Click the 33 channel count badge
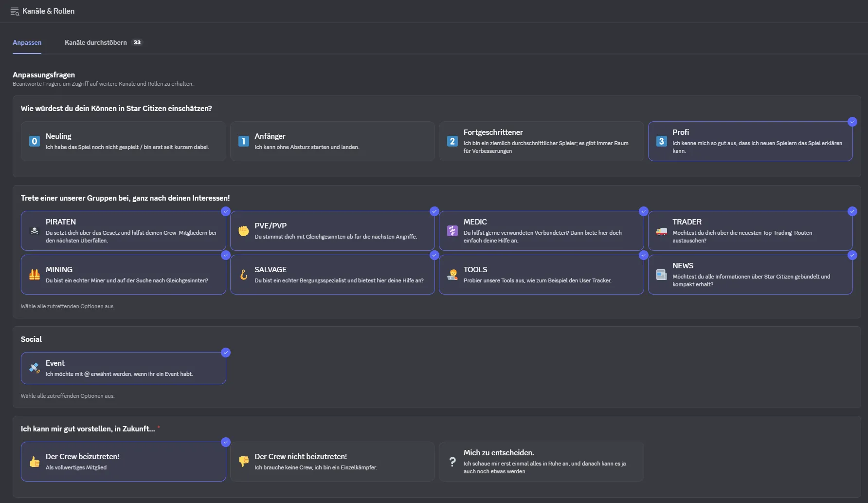Screen dimensions: 868x503 [137, 42]
